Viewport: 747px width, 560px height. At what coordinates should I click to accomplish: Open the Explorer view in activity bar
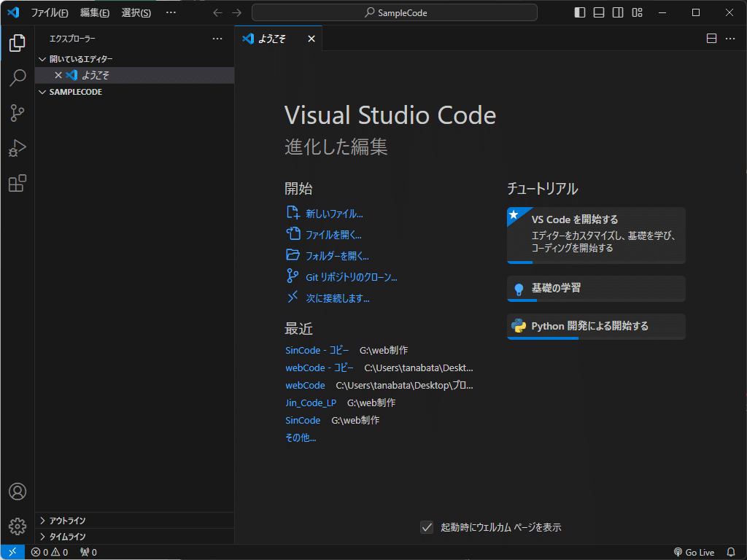(x=18, y=43)
